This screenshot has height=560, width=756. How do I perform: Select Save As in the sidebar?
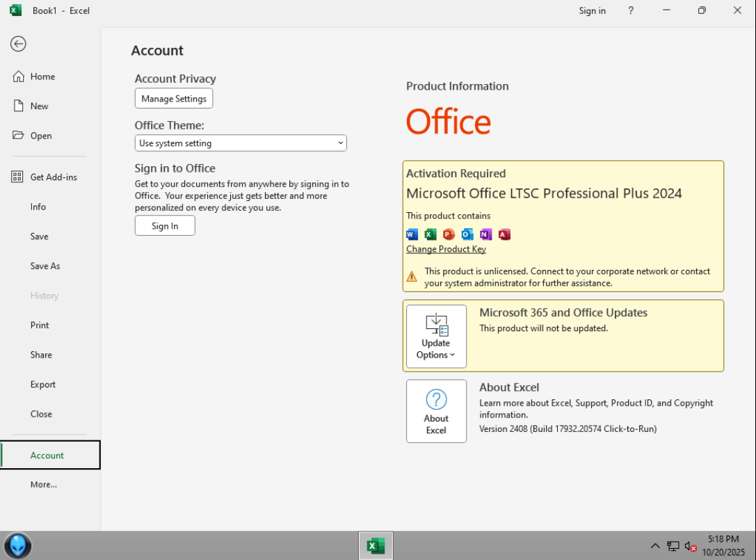[x=45, y=266]
